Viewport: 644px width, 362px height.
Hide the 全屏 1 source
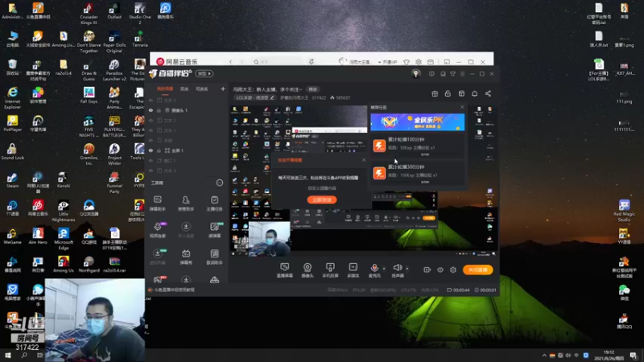pos(151,150)
